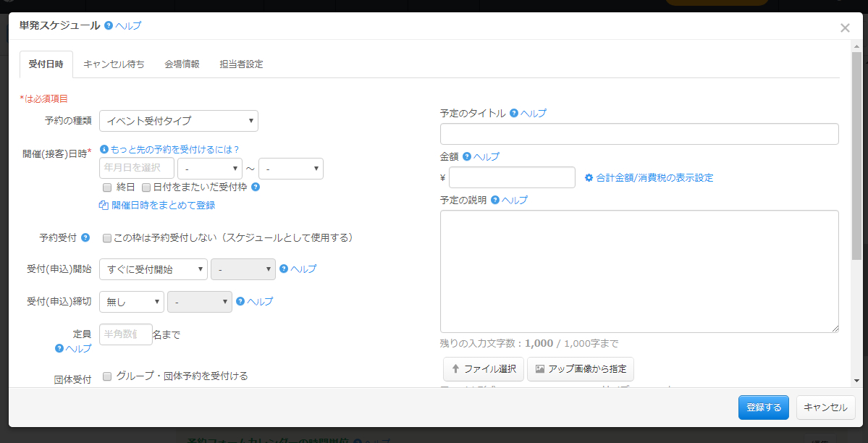Viewport: 868px width, 443px height.
Task: Click copy icon for 開催日時をまとめて登録
Action: pos(104,205)
